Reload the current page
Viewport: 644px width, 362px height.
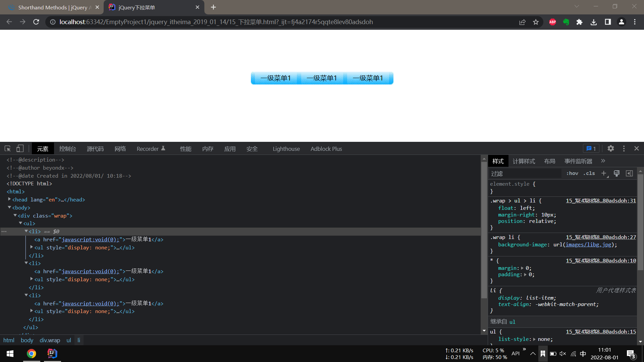coord(36,22)
